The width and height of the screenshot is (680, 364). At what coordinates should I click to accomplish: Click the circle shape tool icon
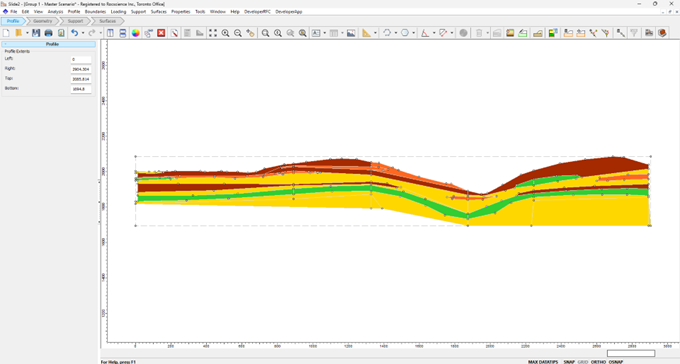tap(405, 33)
